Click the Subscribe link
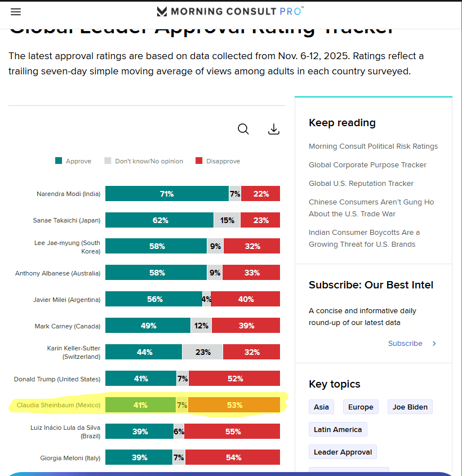The width and height of the screenshot is (462, 476). point(405,344)
